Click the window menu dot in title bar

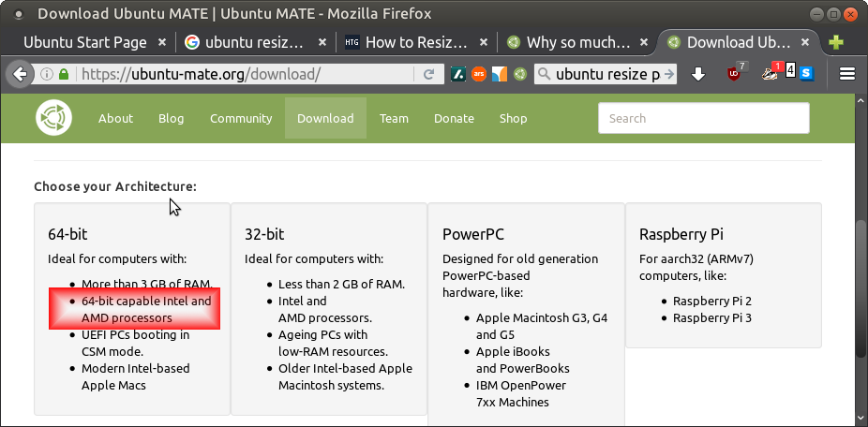[19, 14]
